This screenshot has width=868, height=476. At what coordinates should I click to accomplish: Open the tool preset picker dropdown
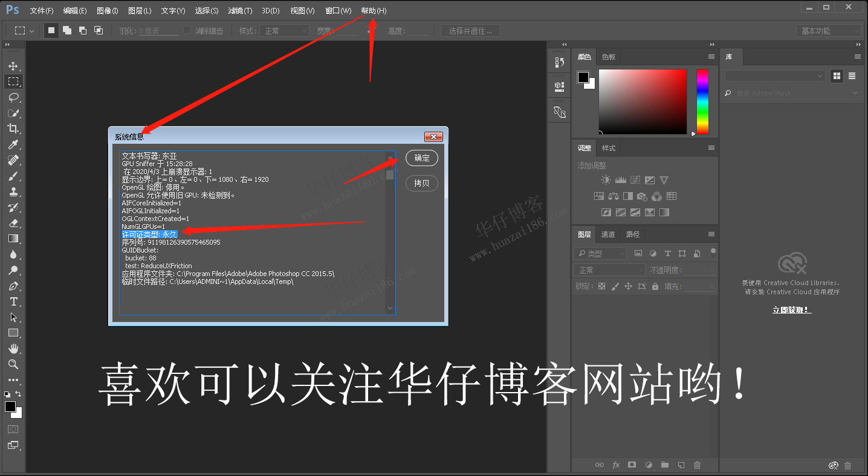click(24, 31)
